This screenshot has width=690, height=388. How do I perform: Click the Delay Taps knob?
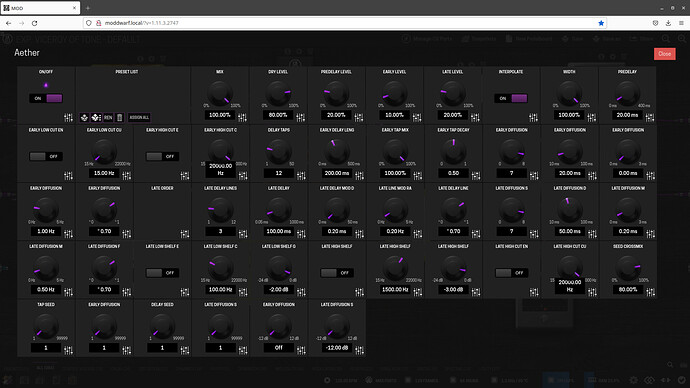279,152
